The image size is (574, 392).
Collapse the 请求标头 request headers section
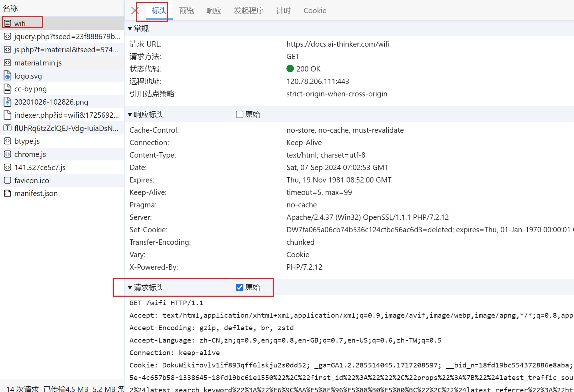(x=130, y=287)
